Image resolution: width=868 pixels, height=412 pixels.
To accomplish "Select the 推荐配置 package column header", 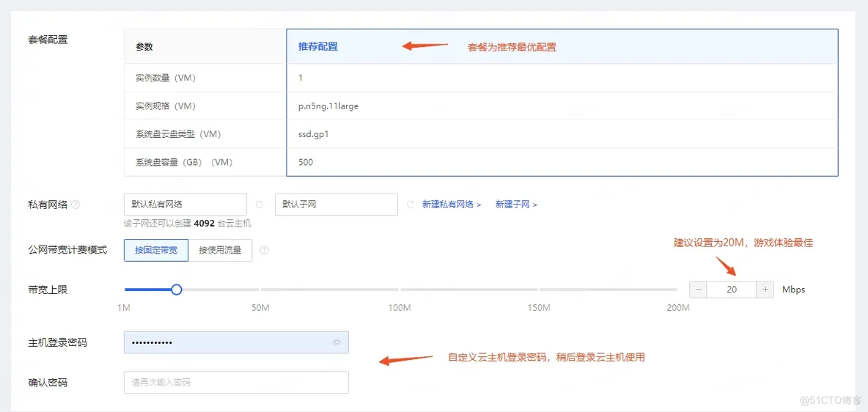I will pyautogui.click(x=562, y=46).
